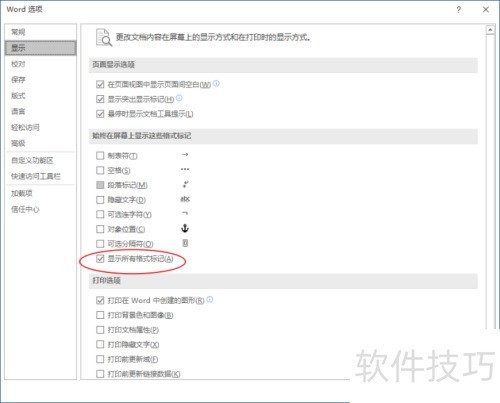The height and width of the screenshot is (403, 500).
Task: Enable 打印前更新链接数据 checkbox
Action: tap(100, 374)
